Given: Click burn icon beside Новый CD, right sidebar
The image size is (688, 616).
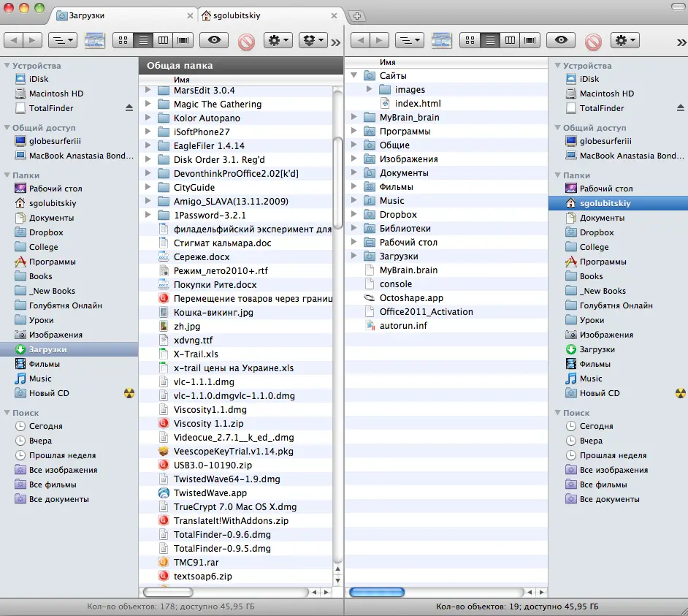Looking at the screenshot, I should click(x=680, y=393).
